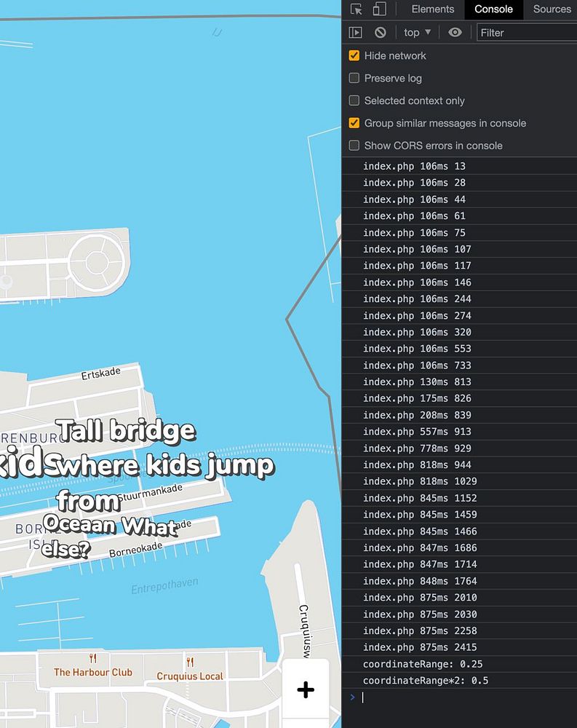
Task: Click the Stuurmankade street label
Action: click(149, 493)
